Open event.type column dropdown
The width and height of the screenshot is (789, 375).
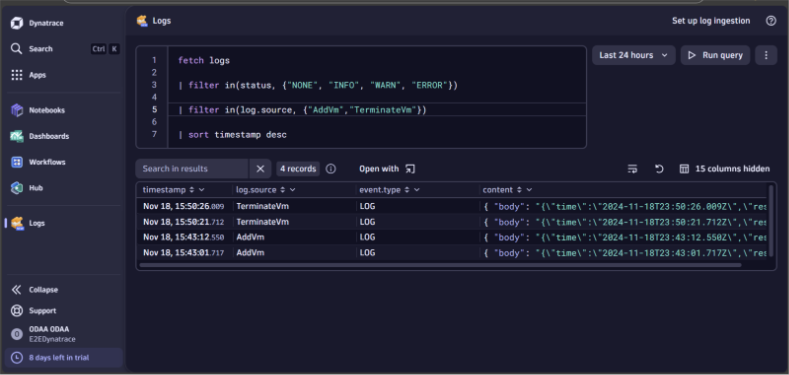417,190
